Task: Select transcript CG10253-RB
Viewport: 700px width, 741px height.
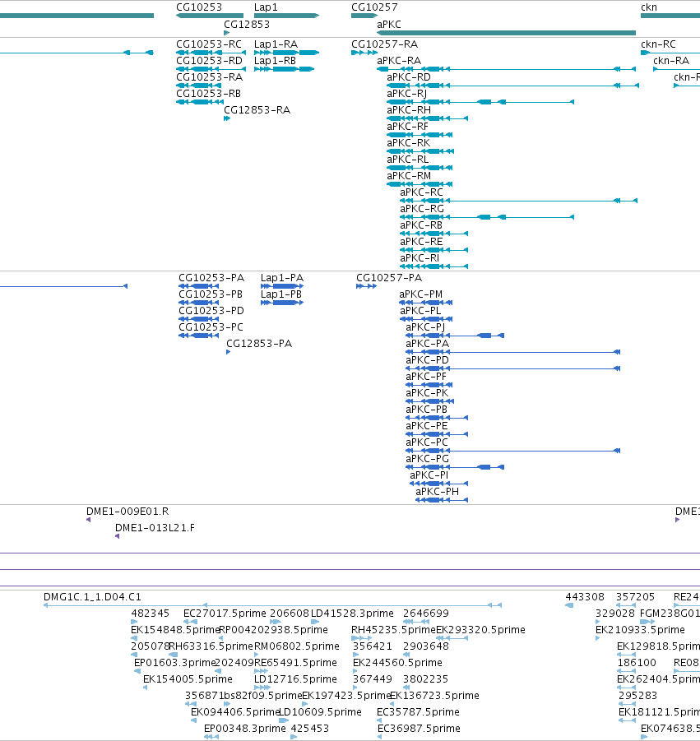Action: (208, 94)
